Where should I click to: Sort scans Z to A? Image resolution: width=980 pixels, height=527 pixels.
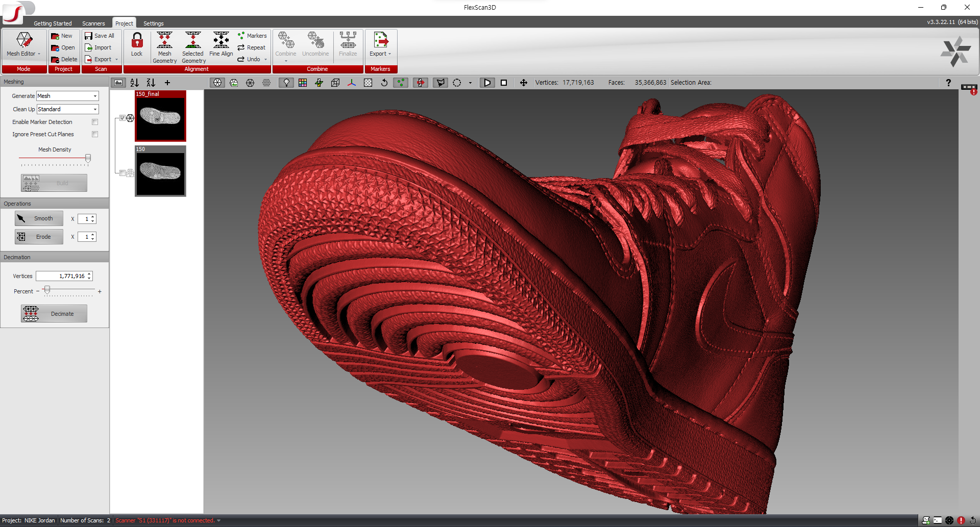click(x=151, y=83)
